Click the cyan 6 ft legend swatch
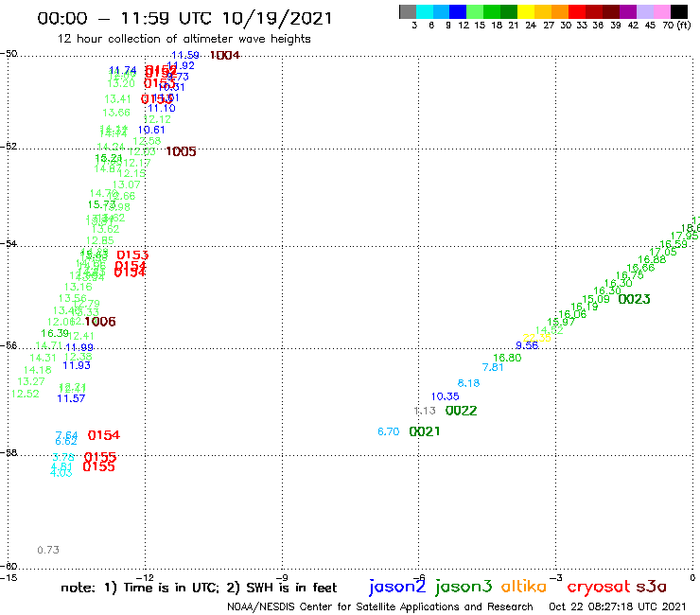 coord(425,11)
